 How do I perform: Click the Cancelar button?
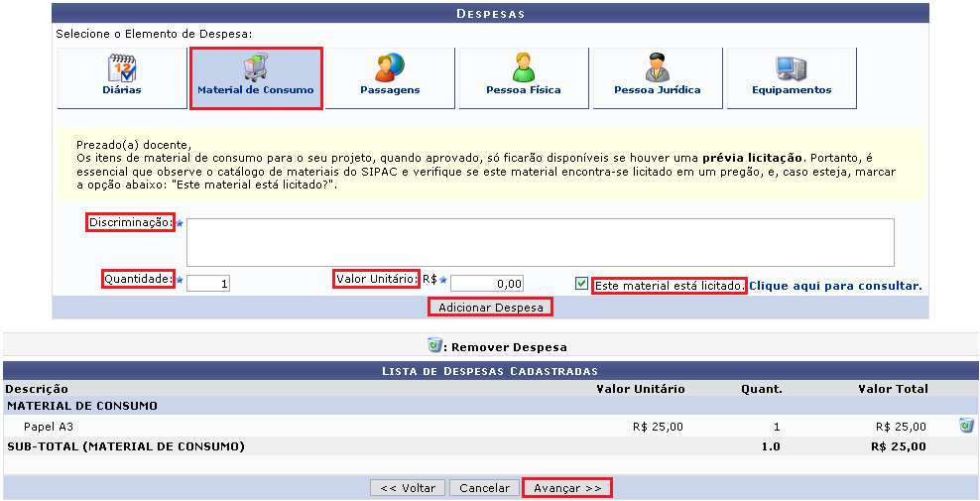(484, 488)
